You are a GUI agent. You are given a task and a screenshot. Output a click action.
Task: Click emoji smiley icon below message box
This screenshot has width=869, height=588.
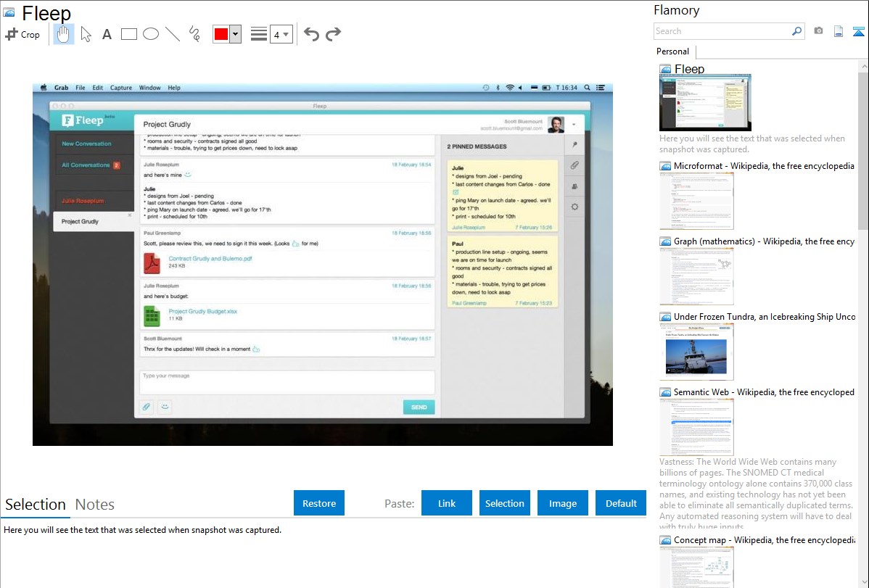(165, 407)
